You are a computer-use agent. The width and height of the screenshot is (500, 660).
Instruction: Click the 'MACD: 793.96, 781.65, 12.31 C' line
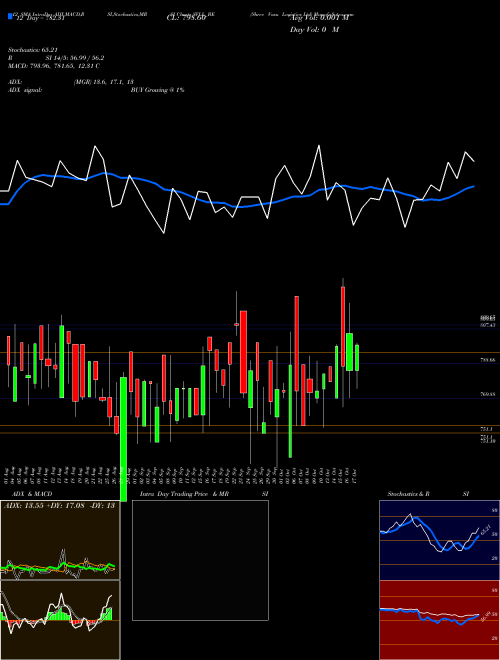coord(54,66)
